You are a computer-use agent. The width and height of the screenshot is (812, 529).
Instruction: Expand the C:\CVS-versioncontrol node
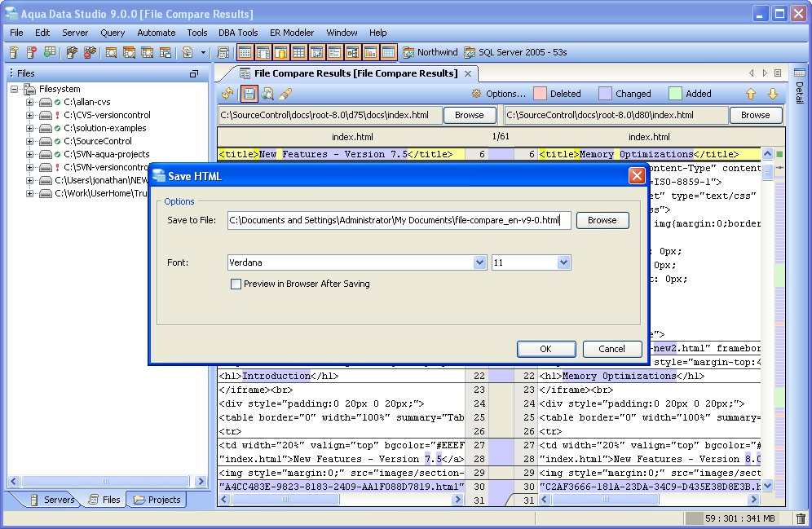point(30,115)
